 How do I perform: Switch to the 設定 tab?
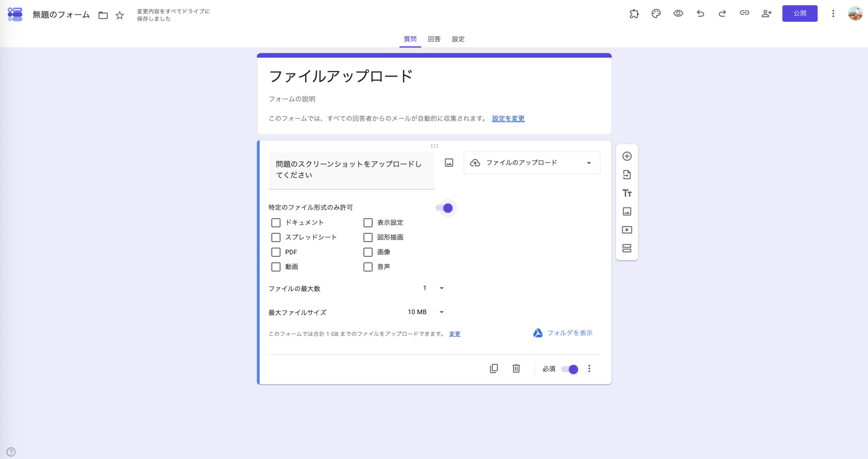tap(458, 39)
